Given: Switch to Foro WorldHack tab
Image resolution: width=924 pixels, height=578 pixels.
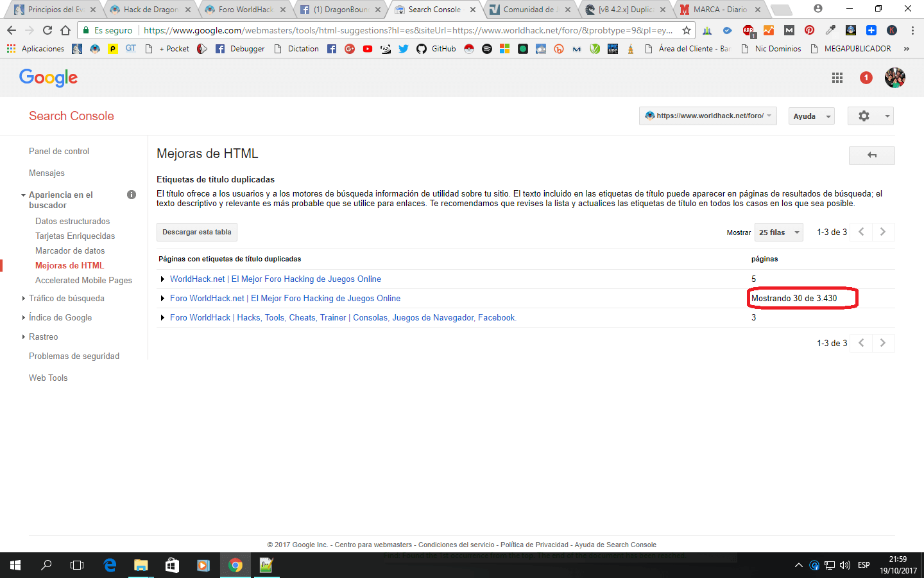Looking at the screenshot, I should coord(246,10).
